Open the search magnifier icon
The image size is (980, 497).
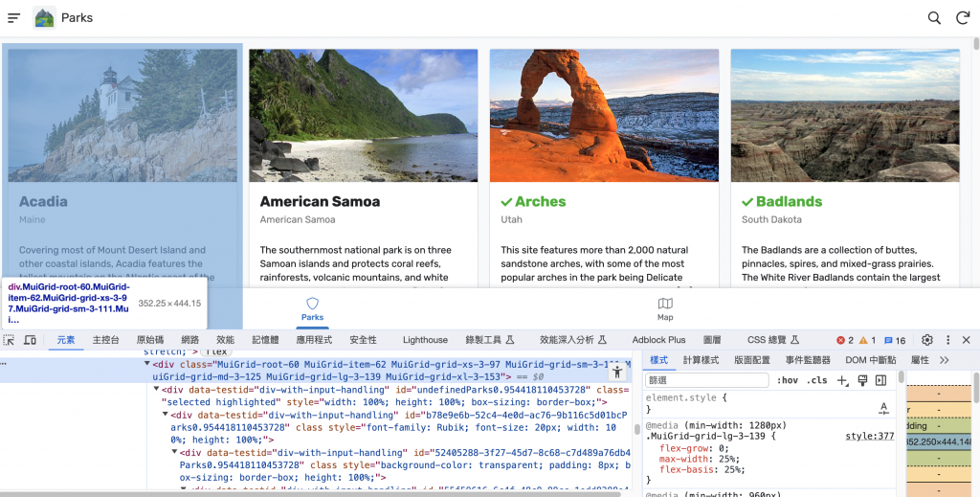934,17
